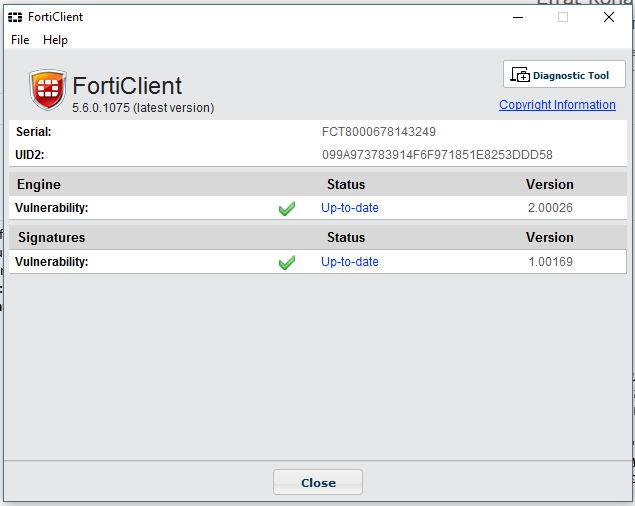635x506 pixels.
Task: Click the Engine version number 2.00026
Action: 550,208
